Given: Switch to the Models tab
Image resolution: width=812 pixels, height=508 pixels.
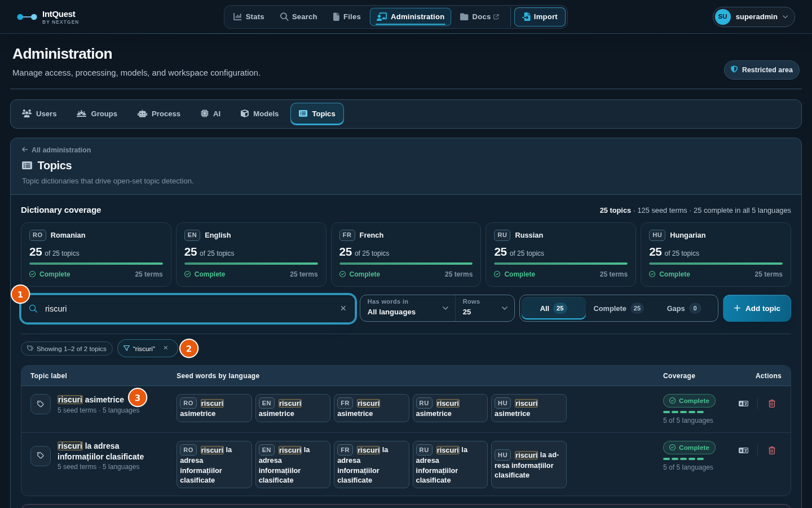Looking at the screenshot, I should point(259,114).
